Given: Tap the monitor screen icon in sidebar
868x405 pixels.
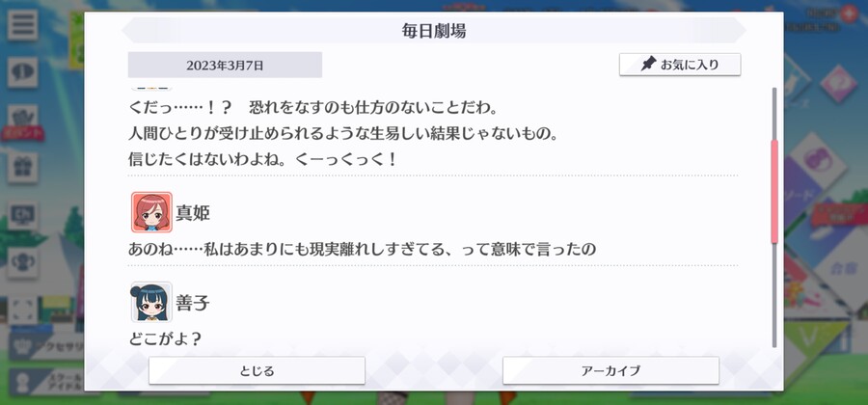Looking at the screenshot, I should tap(23, 215).
